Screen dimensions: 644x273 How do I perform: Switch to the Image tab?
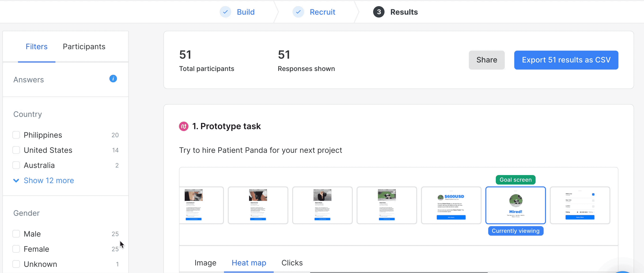coord(205,263)
